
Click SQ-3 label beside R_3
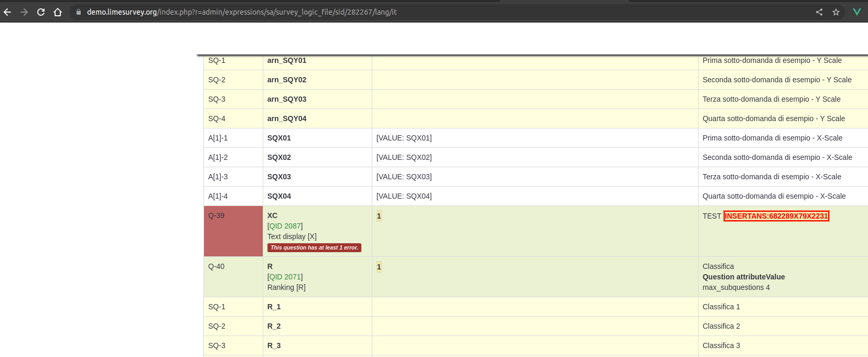[x=217, y=345]
